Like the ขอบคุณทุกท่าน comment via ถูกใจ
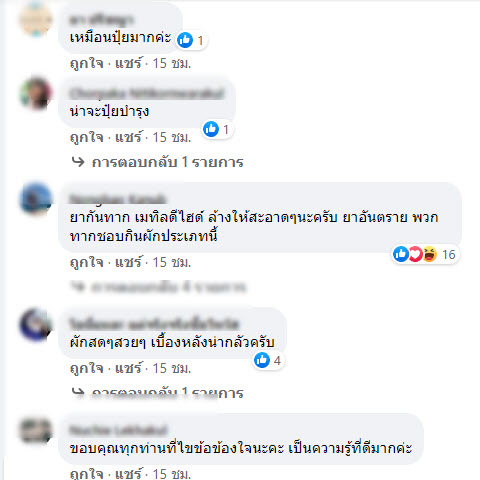Image resolution: width=480 pixels, height=480 pixels. (x=87, y=473)
